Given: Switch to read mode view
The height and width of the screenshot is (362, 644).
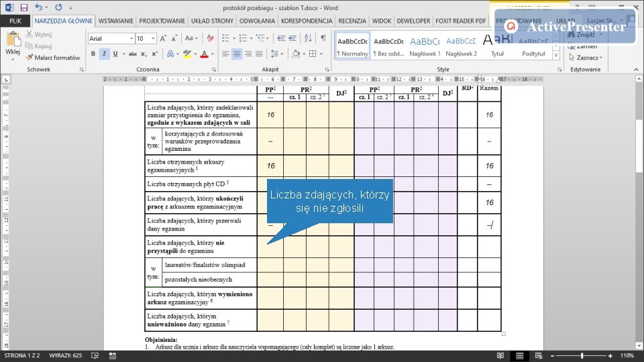Looking at the screenshot, I should tap(500, 356).
